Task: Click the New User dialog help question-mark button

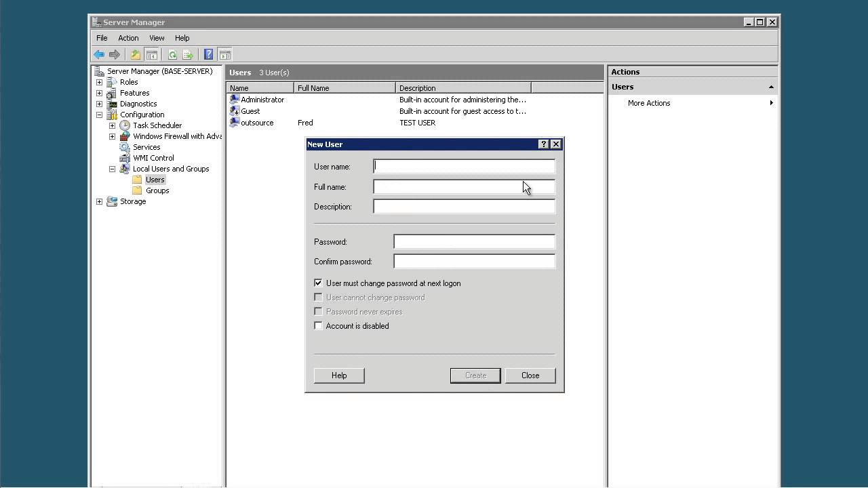Action: pos(543,144)
